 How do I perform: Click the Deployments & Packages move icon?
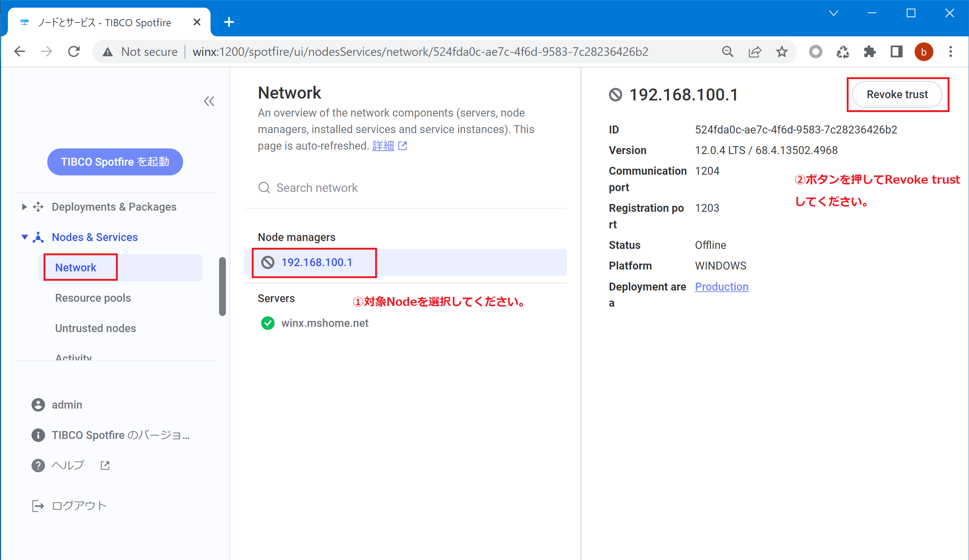(x=38, y=207)
